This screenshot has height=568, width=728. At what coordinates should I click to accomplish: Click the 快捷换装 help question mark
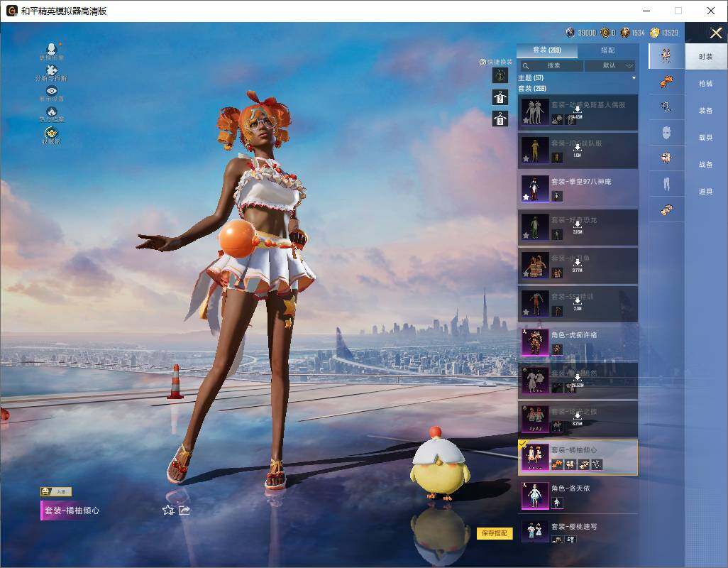pyautogui.click(x=482, y=62)
